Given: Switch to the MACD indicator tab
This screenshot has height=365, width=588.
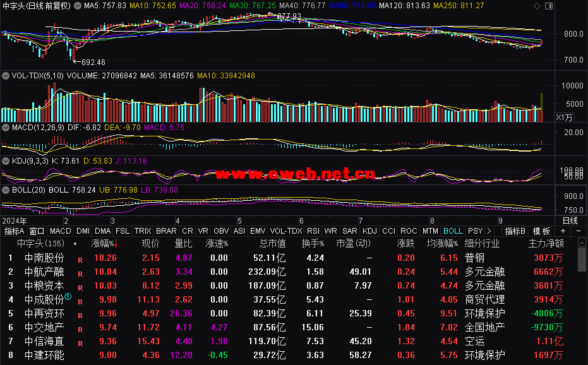Looking at the screenshot, I should point(61,231).
